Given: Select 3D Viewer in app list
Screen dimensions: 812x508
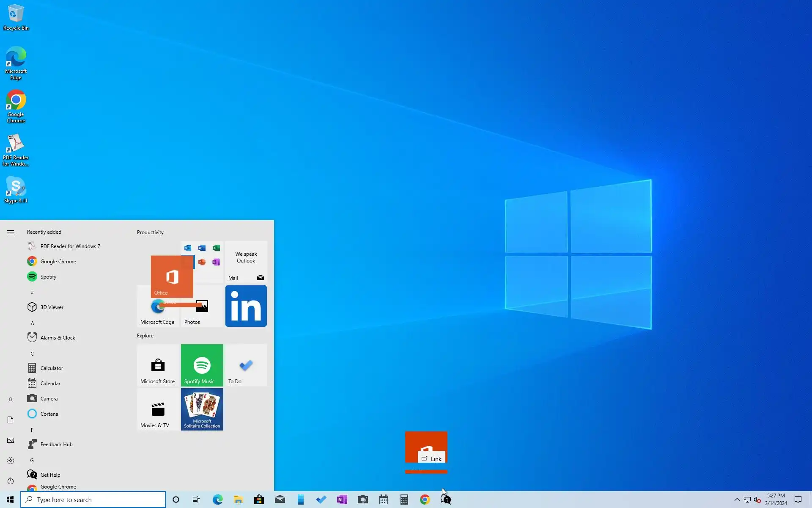Looking at the screenshot, I should (52, 307).
